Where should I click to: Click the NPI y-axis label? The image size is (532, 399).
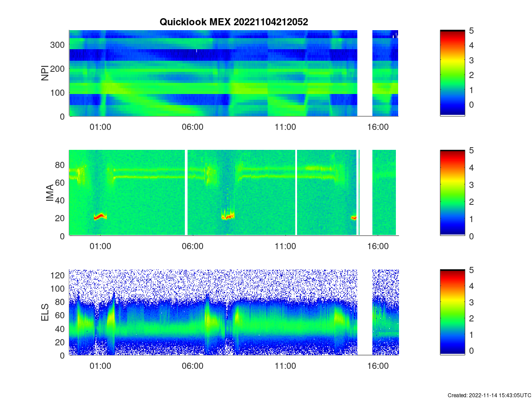pyautogui.click(x=45, y=73)
